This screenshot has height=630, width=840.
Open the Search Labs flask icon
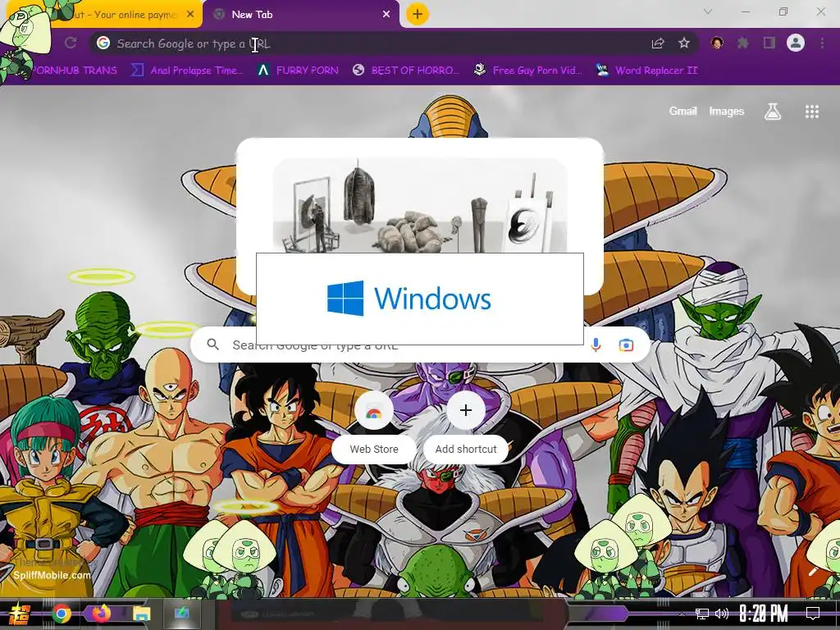click(773, 112)
